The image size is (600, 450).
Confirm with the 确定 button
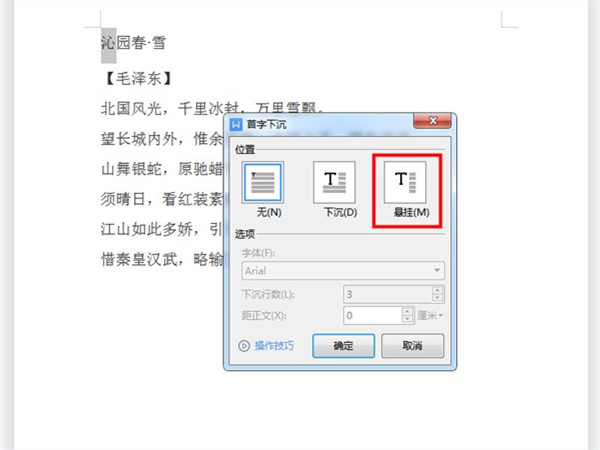click(343, 346)
